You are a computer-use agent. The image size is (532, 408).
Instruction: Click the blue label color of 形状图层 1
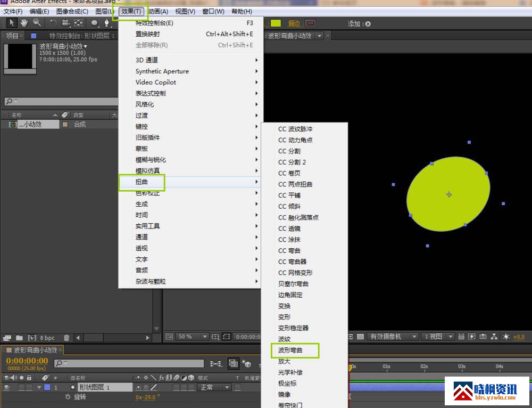(47, 387)
